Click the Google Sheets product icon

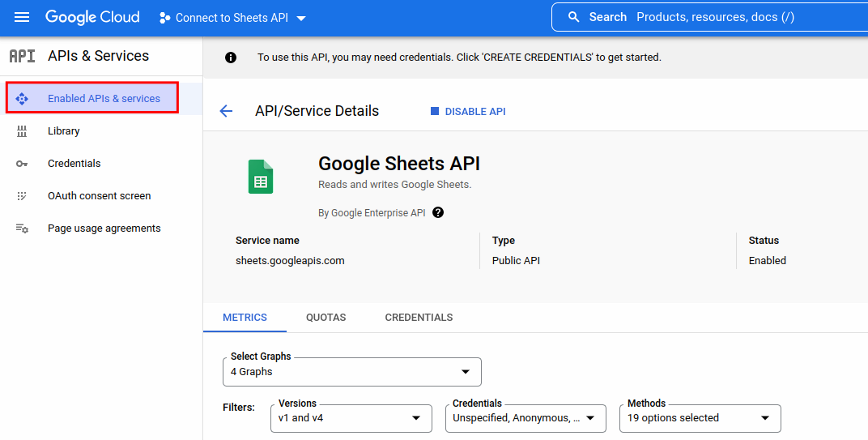point(261,177)
